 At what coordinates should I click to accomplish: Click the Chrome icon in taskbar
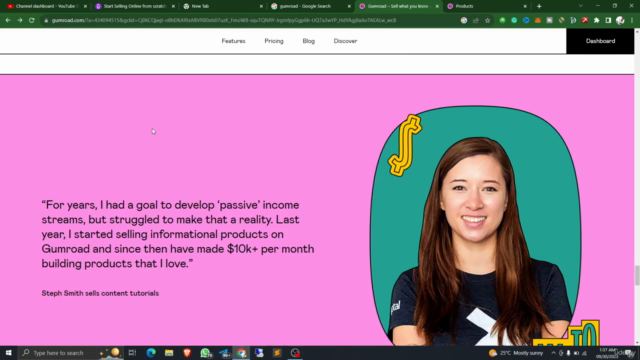242,353
